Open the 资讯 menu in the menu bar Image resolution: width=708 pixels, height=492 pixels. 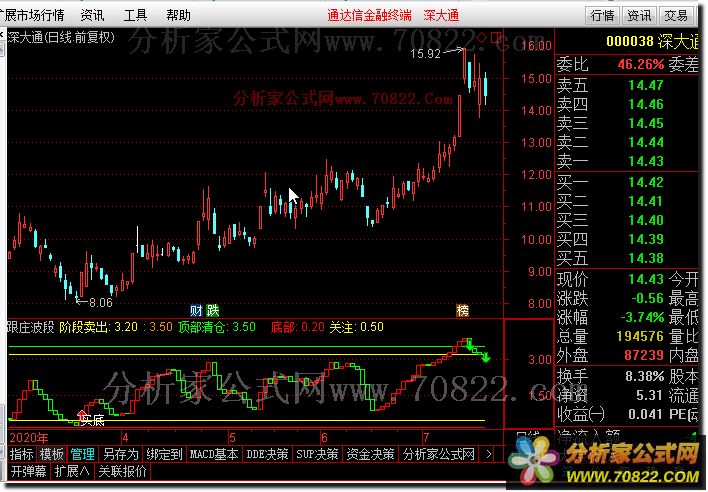coord(93,15)
